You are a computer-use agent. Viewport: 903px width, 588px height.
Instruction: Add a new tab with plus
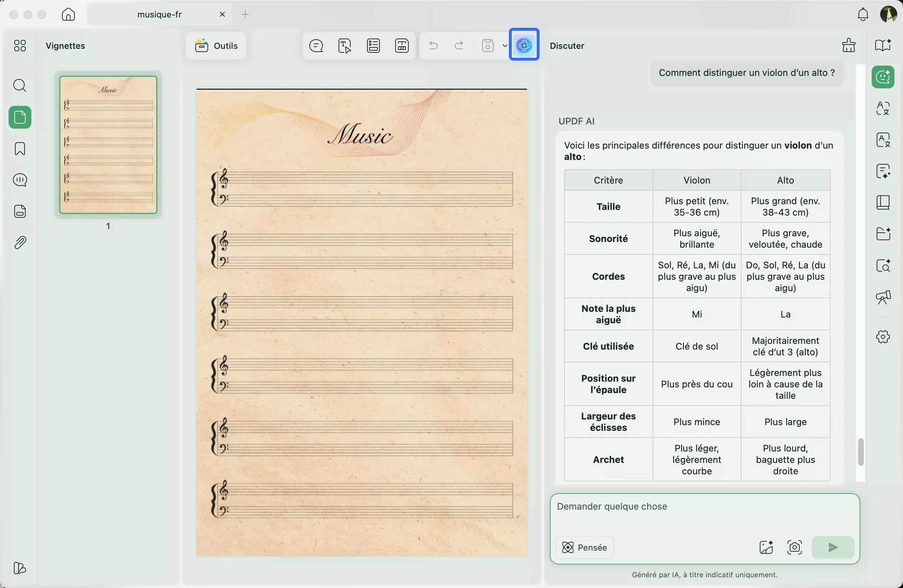click(245, 14)
